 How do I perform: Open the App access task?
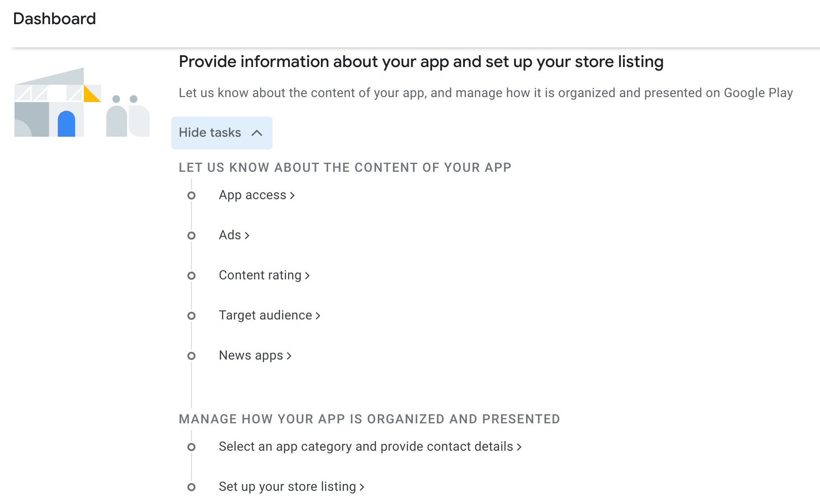pyautogui.click(x=257, y=195)
